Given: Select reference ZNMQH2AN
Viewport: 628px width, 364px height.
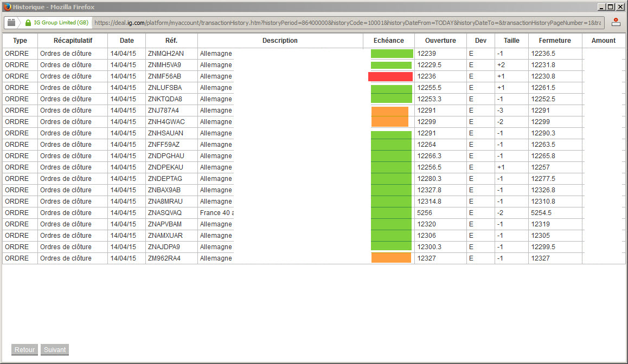Looking at the screenshot, I should pos(166,54).
